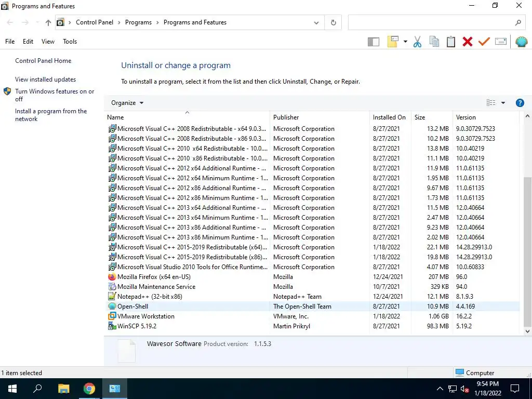Screen dimensions: 532x399
Task: Click the search magnifier icon
Action: (x=518, y=23)
